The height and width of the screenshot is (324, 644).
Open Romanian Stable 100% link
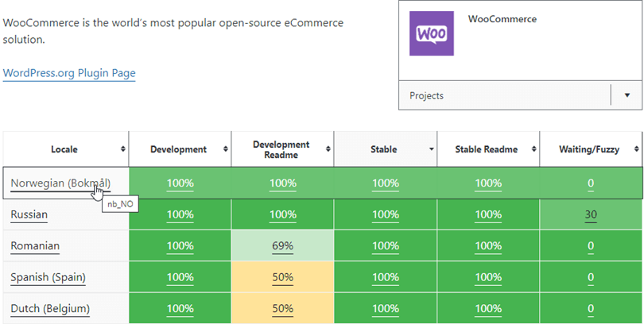point(386,246)
